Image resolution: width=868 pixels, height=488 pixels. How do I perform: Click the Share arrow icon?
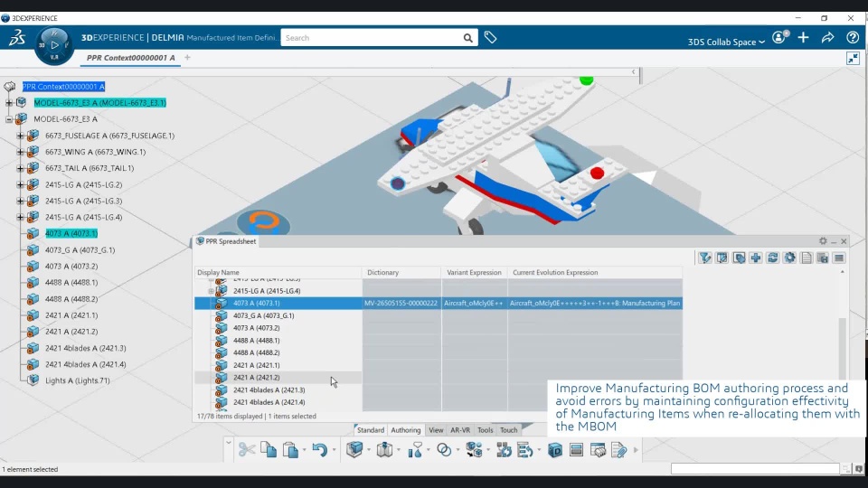(x=827, y=38)
